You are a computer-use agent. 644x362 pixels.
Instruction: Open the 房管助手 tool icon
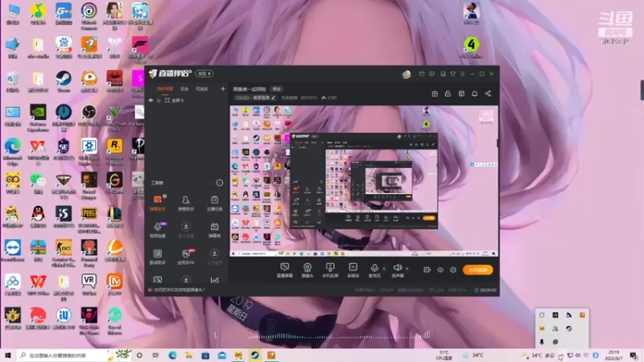click(x=186, y=203)
